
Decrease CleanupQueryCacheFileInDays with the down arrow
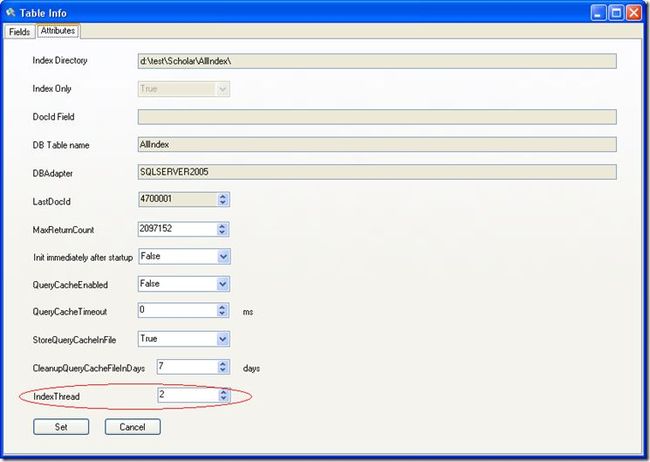click(223, 370)
